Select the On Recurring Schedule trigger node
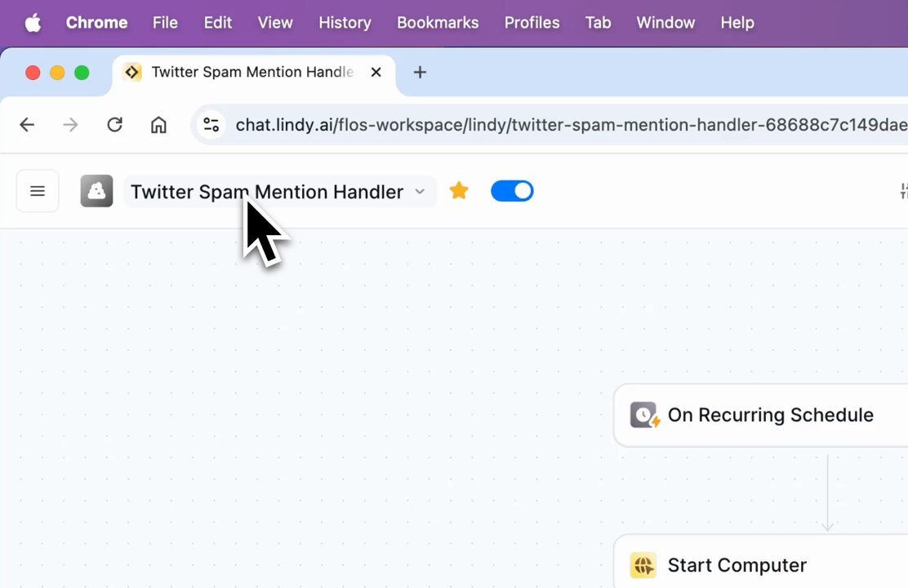The width and height of the screenshot is (908, 588). click(x=760, y=415)
